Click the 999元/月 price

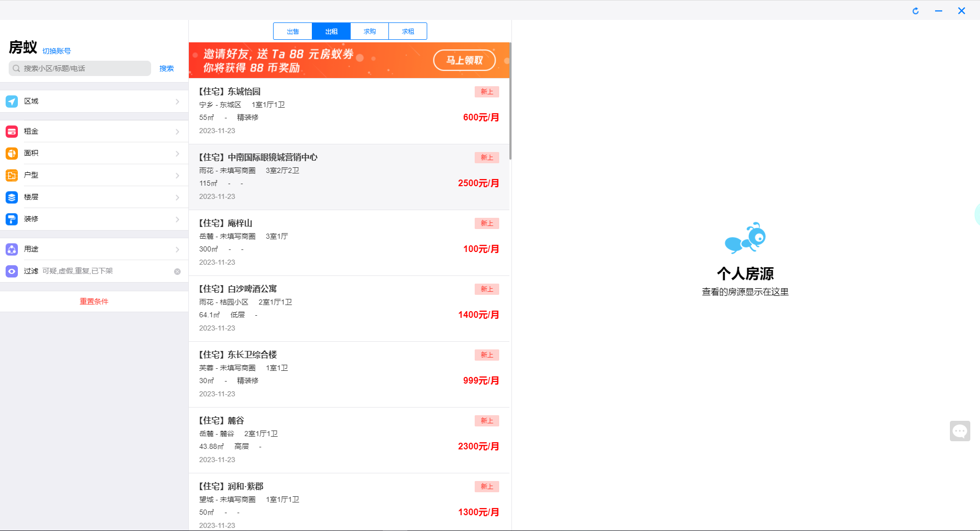point(481,381)
